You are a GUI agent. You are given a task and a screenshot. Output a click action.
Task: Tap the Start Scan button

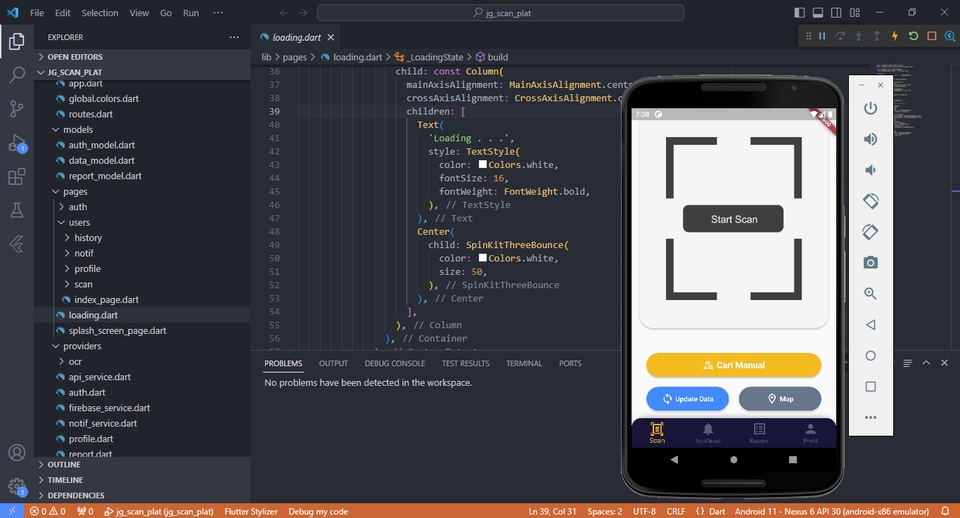point(733,219)
